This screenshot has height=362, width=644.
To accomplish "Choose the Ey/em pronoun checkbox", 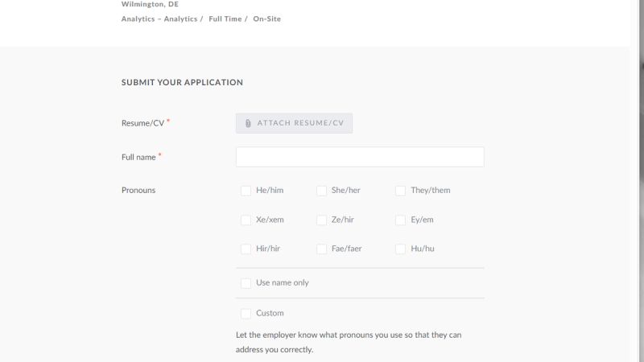I will click(400, 220).
